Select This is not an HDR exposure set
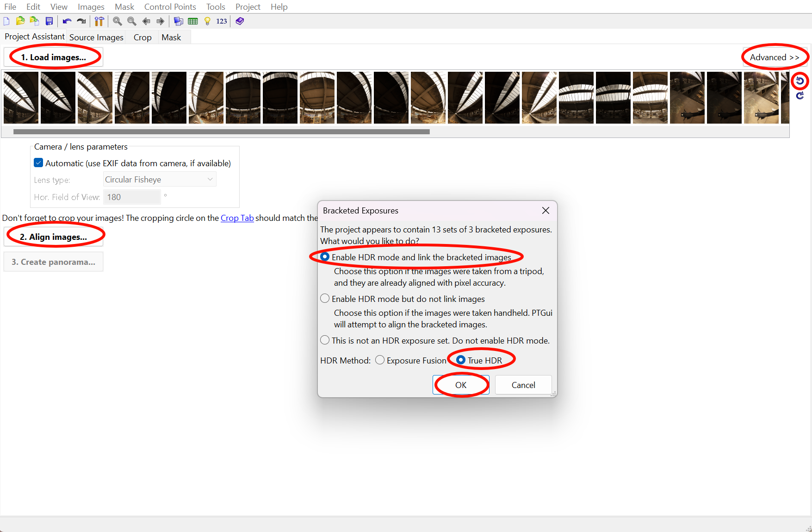Screen dimensions: 812x532 (x=325, y=340)
